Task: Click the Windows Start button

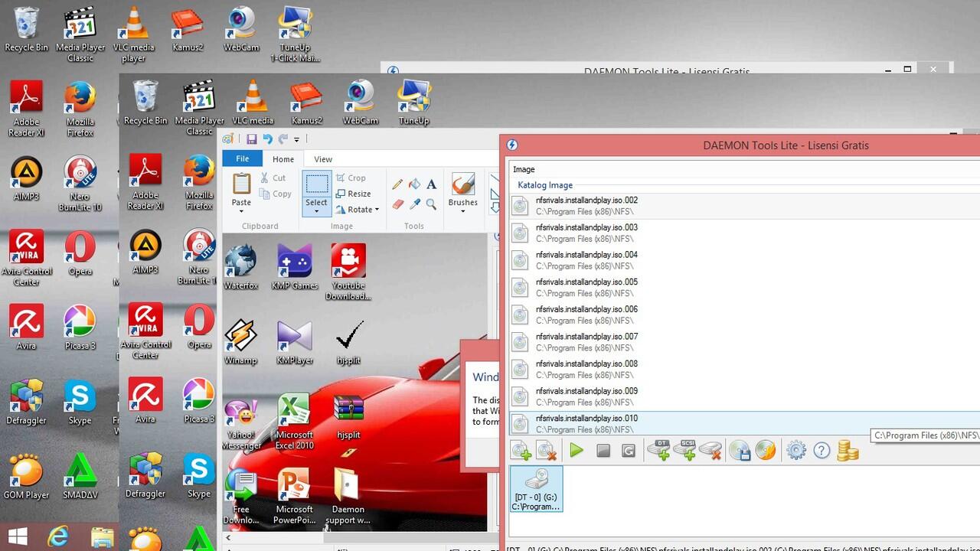Action: click(x=18, y=537)
